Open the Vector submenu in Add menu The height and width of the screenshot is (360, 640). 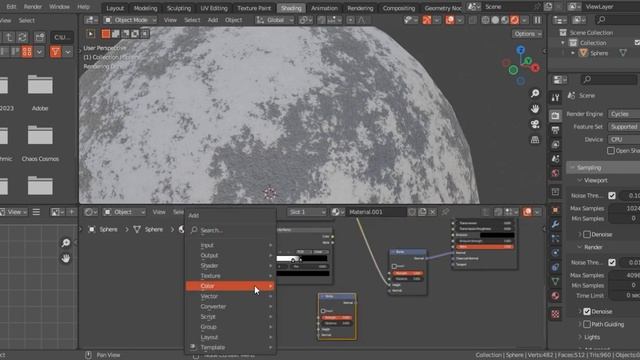point(230,296)
